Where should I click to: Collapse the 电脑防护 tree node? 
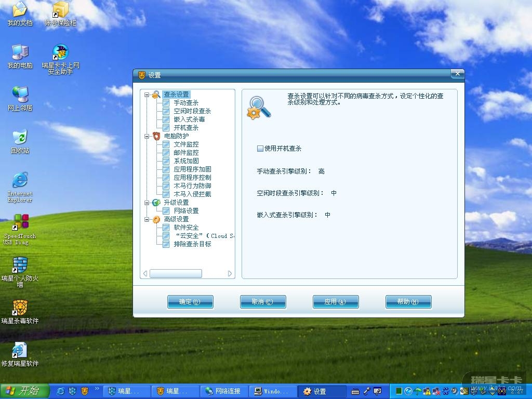[x=147, y=136]
